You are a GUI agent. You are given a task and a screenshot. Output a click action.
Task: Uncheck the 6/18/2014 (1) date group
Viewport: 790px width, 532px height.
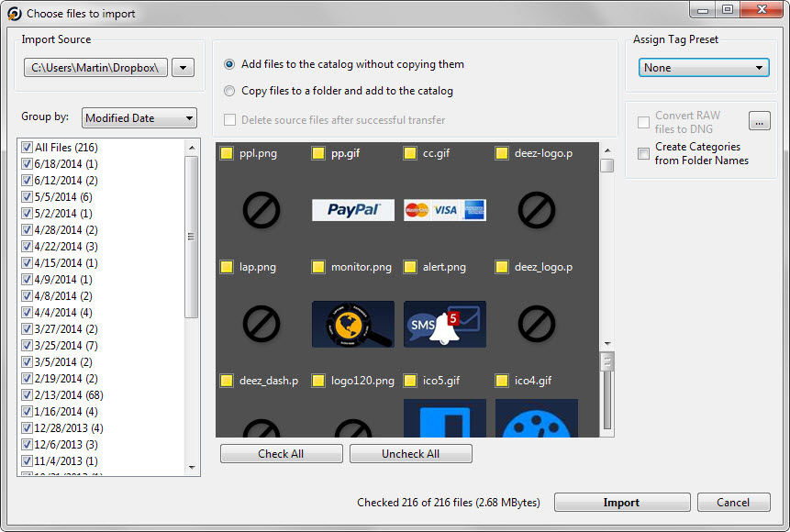[27, 164]
